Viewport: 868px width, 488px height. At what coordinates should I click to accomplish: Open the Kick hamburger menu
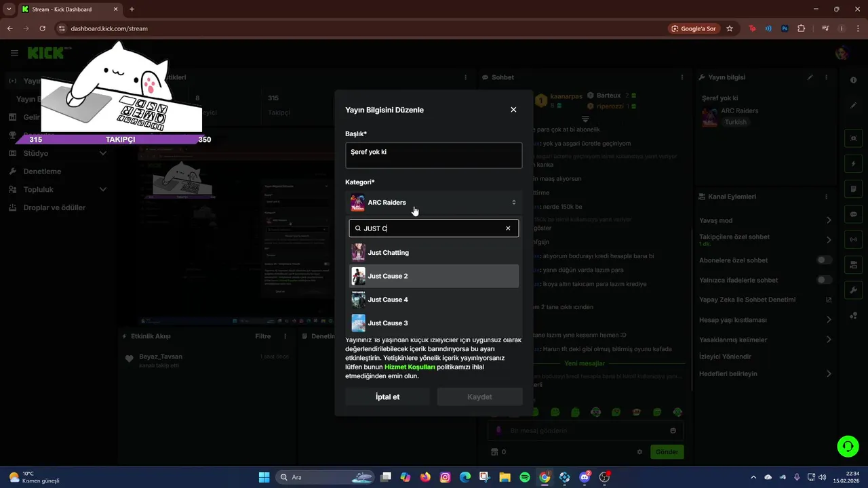point(14,53)
